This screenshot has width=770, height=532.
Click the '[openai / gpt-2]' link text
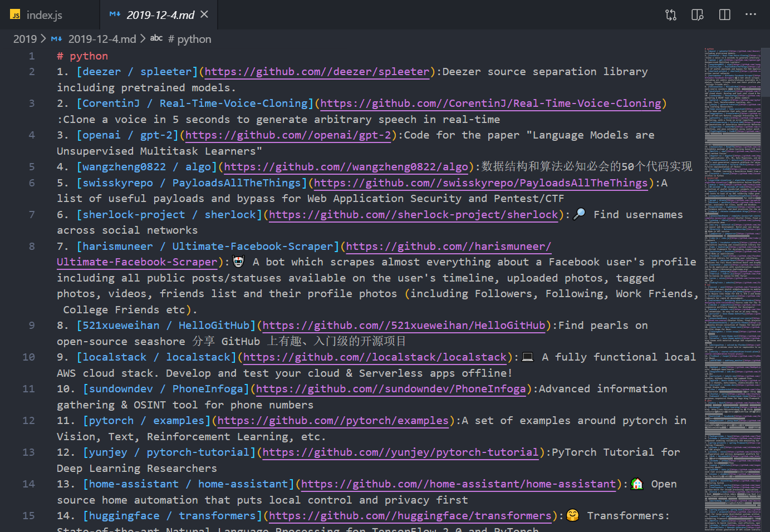pyautogui.click(x=127, y=135)
